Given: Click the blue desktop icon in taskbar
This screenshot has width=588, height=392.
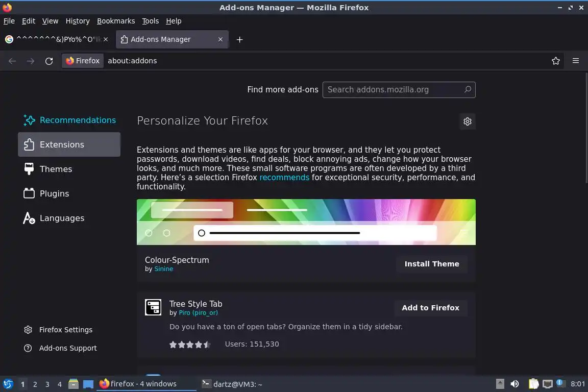Looking at the screenshot, I should click(88, 384).
